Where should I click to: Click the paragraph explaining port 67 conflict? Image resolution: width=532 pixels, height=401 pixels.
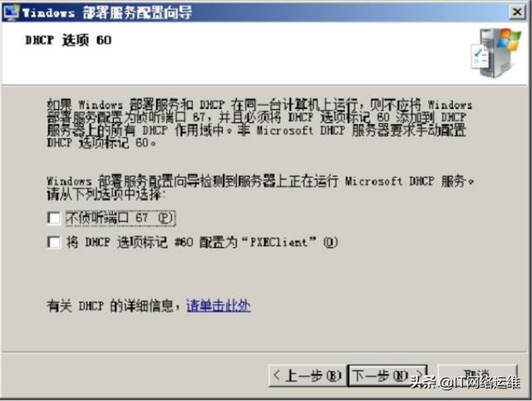click(259, 123)
